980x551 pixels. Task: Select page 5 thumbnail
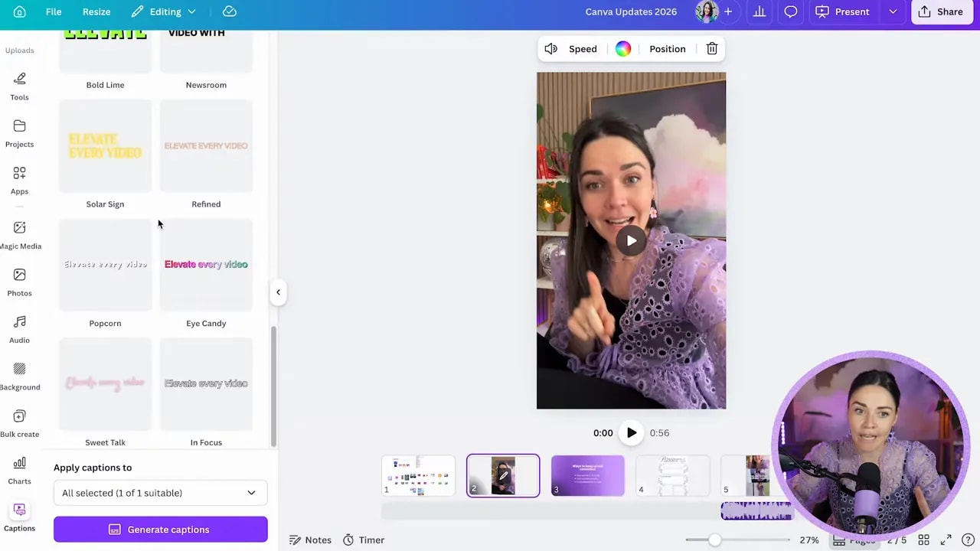(746, 476)
